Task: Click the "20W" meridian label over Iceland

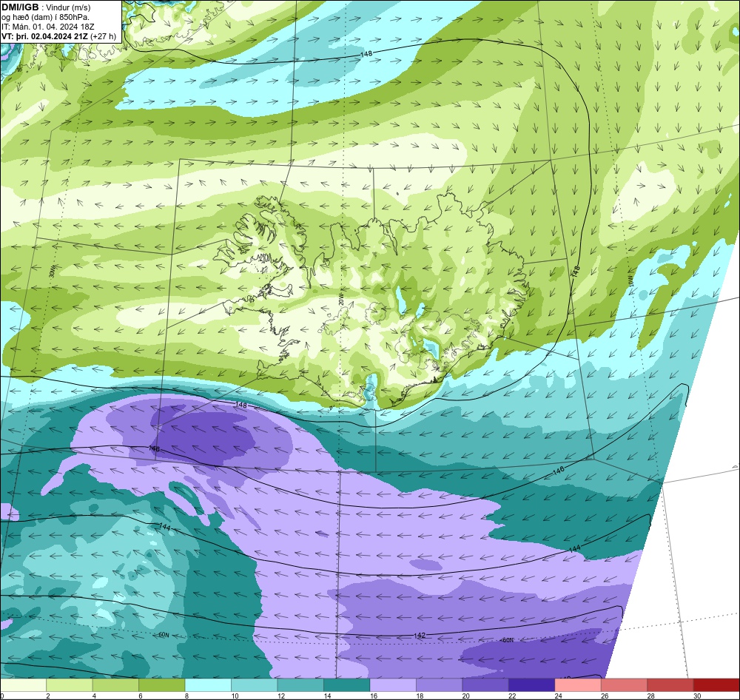Action: click(340, 300)
